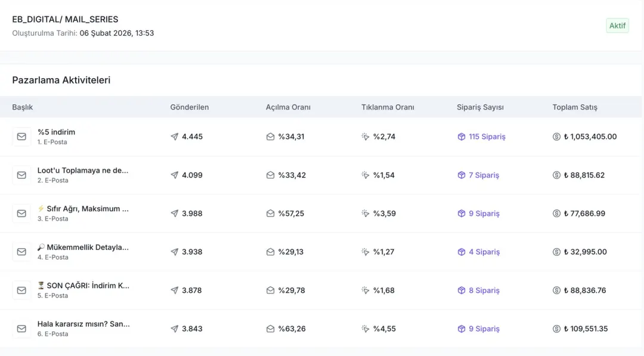Click the open-mail icon beside %34,31
This screenshot has width=644, height=356.
(270, 137)
